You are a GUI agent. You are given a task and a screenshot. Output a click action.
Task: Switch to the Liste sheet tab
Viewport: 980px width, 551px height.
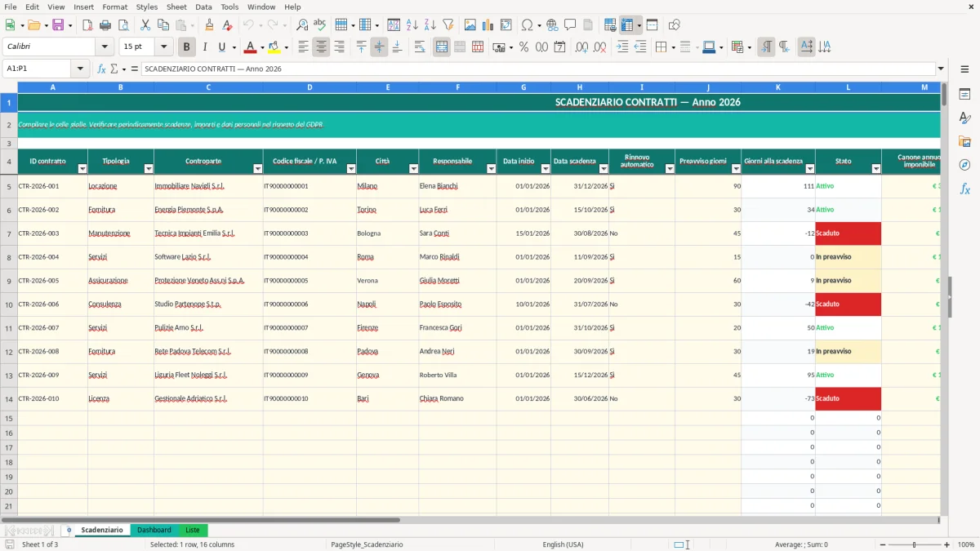(x=193, y=530)
